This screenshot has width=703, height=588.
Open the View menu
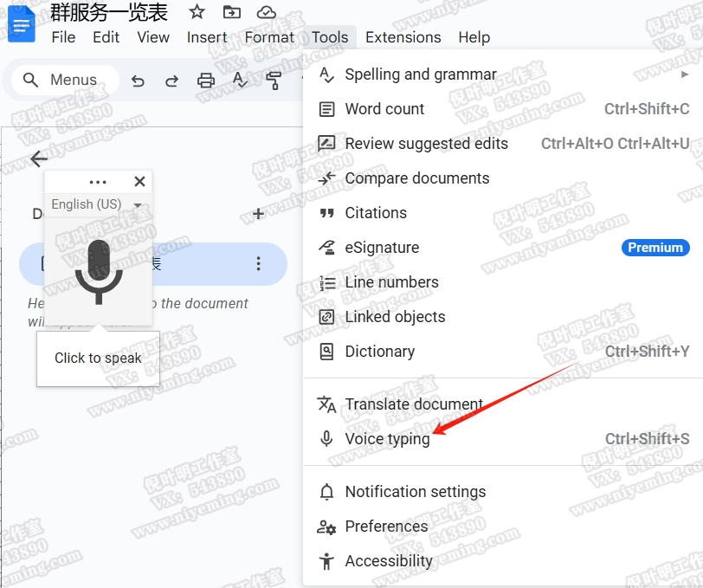153,37
